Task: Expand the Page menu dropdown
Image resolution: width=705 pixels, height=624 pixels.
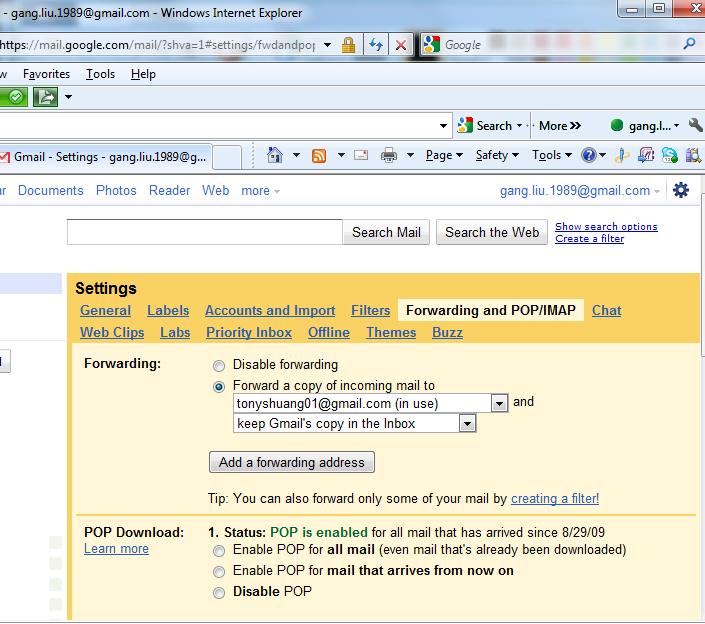Action: coord(444,155)
